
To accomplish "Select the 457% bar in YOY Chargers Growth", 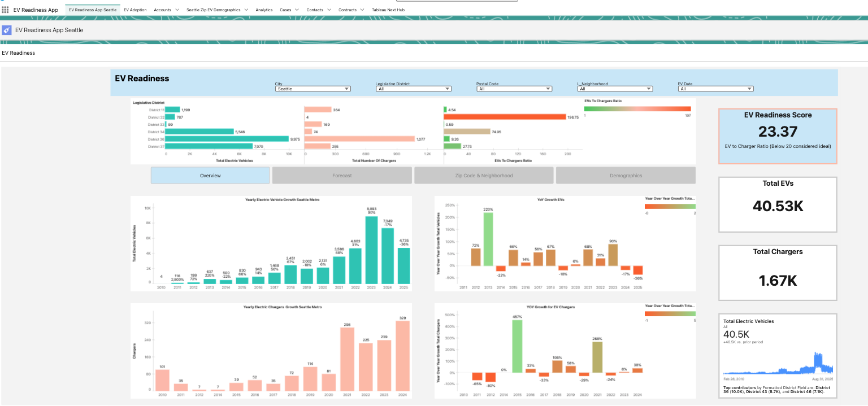I will point(517,346).
